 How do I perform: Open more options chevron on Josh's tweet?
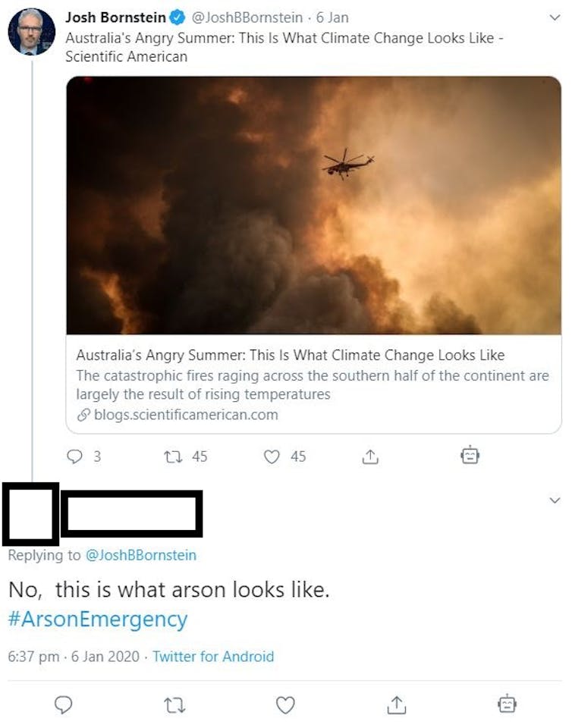pyautogui.click(x=554, y=17)
